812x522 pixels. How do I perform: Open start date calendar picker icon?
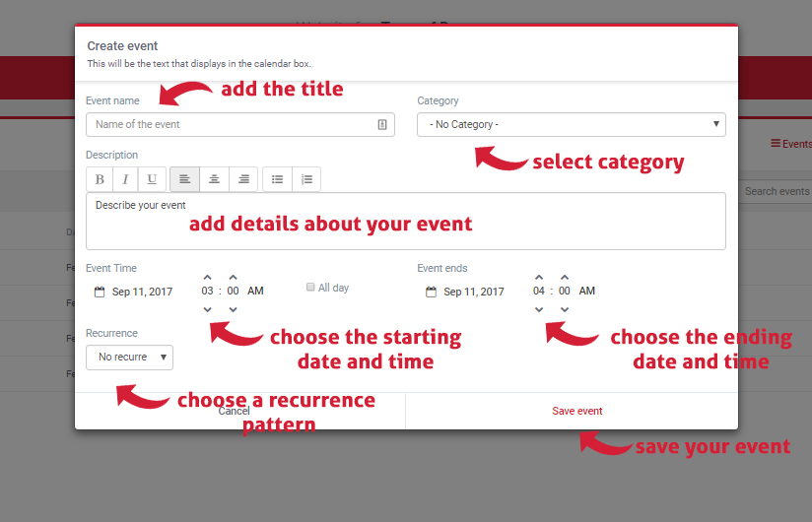coord(100,292)
